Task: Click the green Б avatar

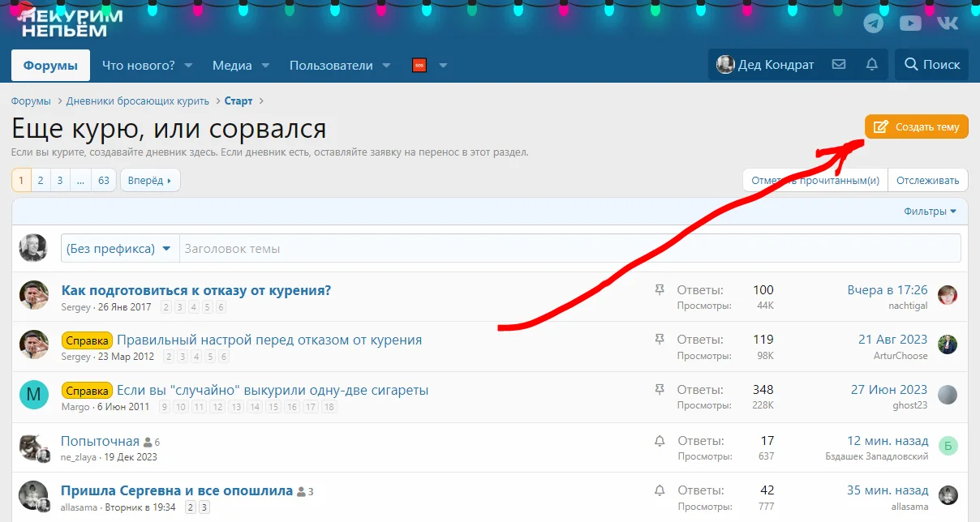Action: click(948, 445)
